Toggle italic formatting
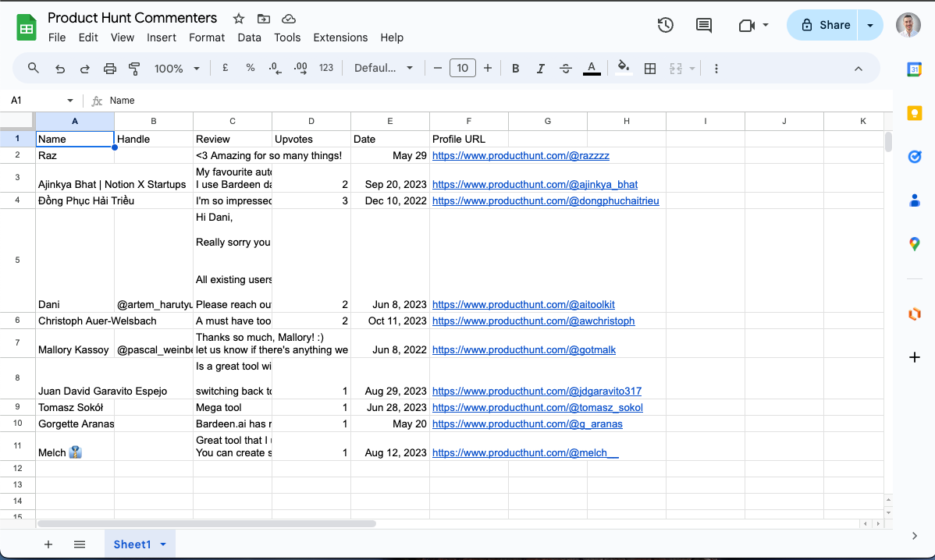This screenshot has width=935, height=560. (x=540, y=69)
